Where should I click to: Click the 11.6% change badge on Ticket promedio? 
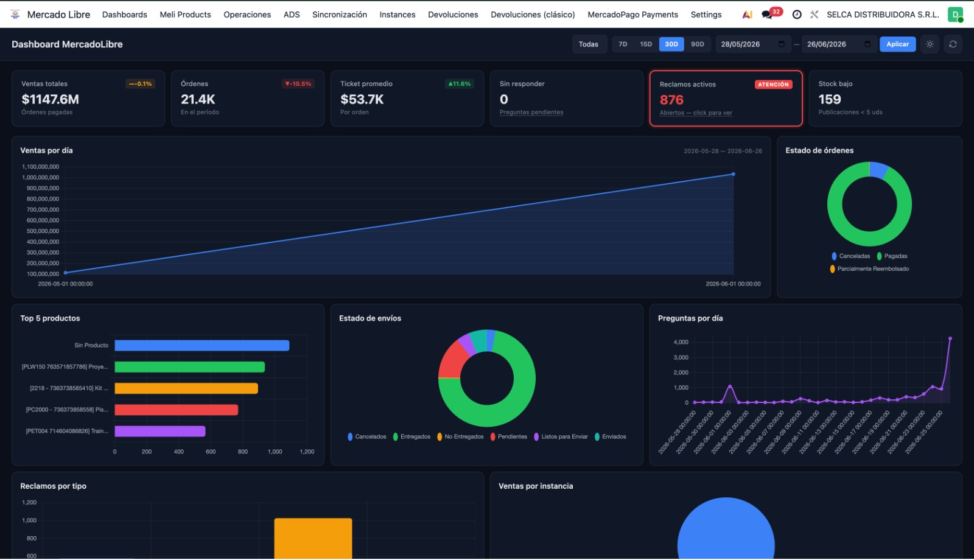[460, 84]
